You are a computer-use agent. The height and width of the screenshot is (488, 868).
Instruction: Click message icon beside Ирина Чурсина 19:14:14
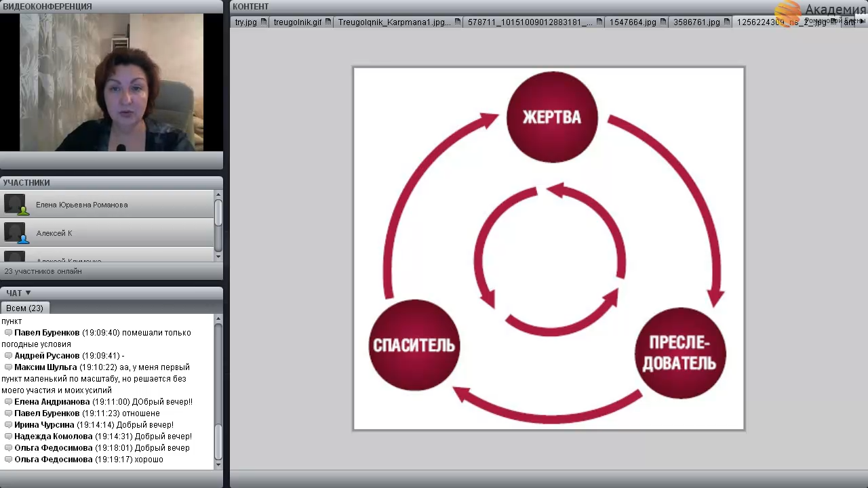pyautogui.click(x=8, y=425)
